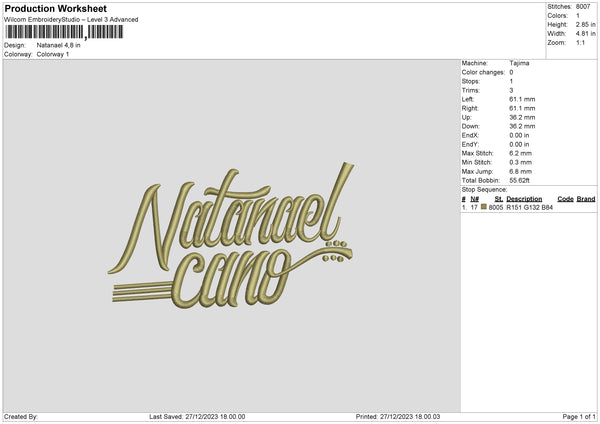Click the Min Stitch value 0.3 mm
This screenshot has width=600, height=424.
521,162
